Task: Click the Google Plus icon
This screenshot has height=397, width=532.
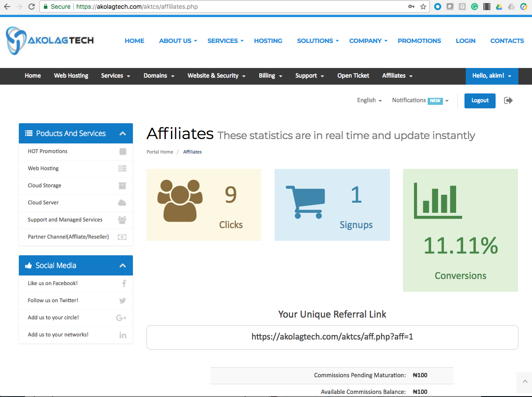Action: click(121, 318)
